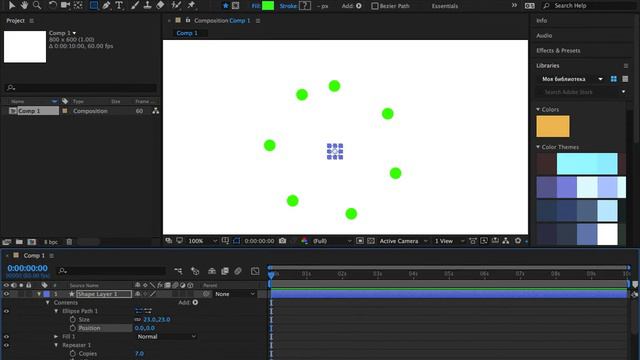Click the snapshot camera icon in viewer
This screenshot has width=640, height=360.
click(282, 241)
